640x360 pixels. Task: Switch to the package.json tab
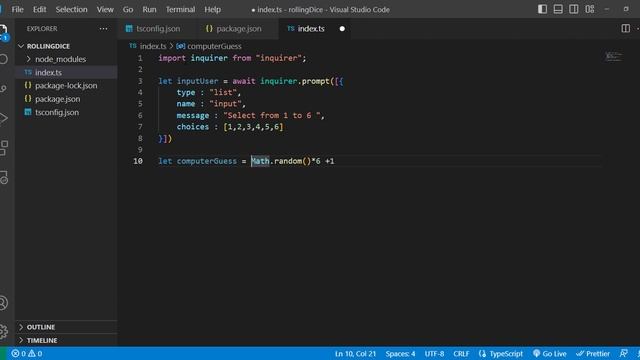[238, 29]
